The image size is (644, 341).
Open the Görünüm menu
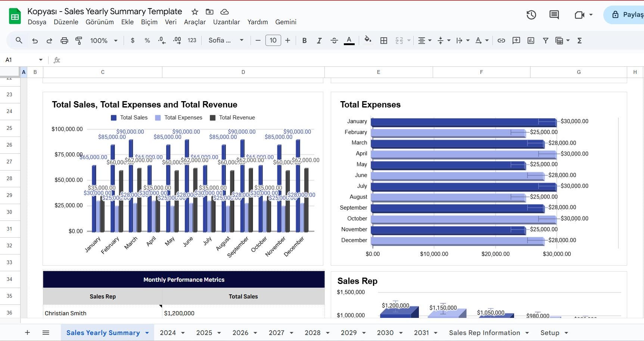(100, 22)
